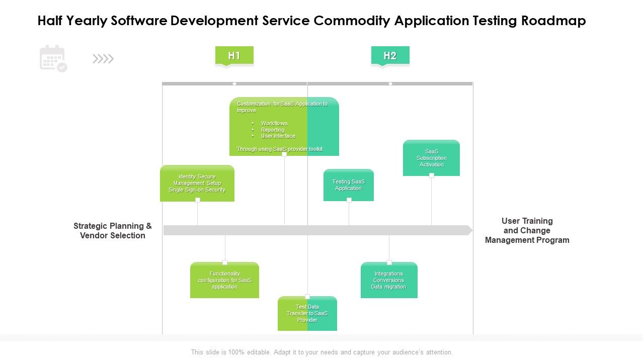The image size is (644, 362).
Task: Click the slide title about Testing Roadmap
Action: tap(312, 21)
